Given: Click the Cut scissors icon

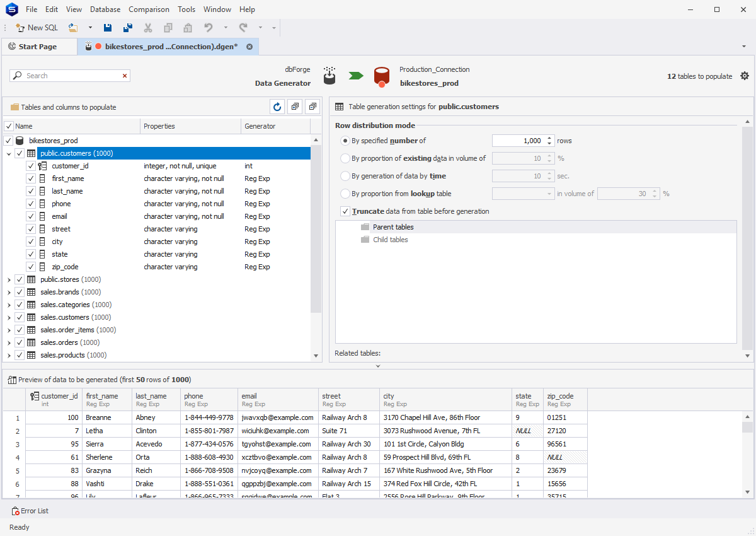Looking at the screenshot, I should tap(148, 28).
